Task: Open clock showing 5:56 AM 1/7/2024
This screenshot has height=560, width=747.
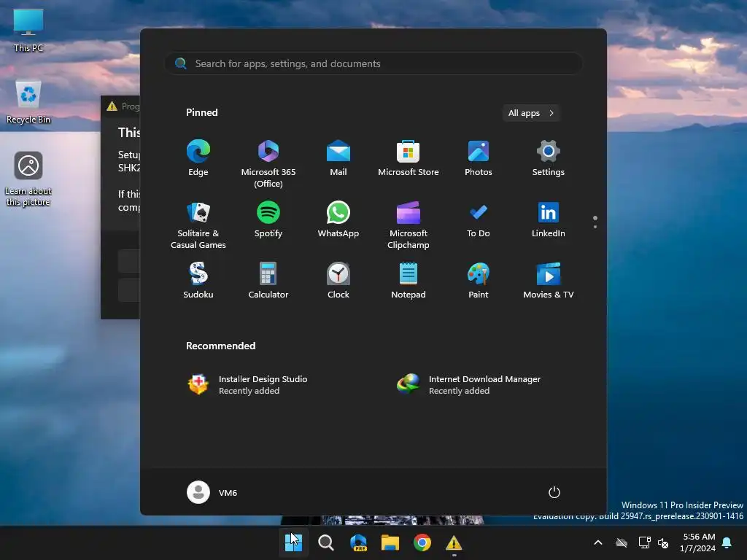Action: point(698,542)
